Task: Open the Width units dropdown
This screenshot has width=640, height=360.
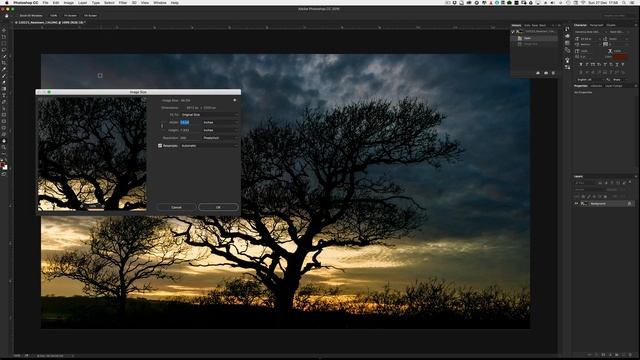Action: [x=220, y=122]
